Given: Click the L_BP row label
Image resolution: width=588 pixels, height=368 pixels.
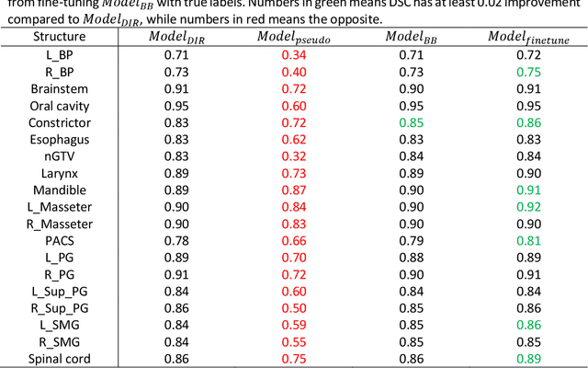Looking at the screenshot, I should 59,55.
